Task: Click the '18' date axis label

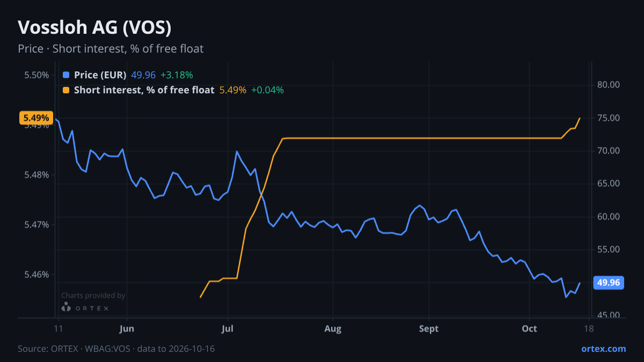Action: tap(589, 329)
